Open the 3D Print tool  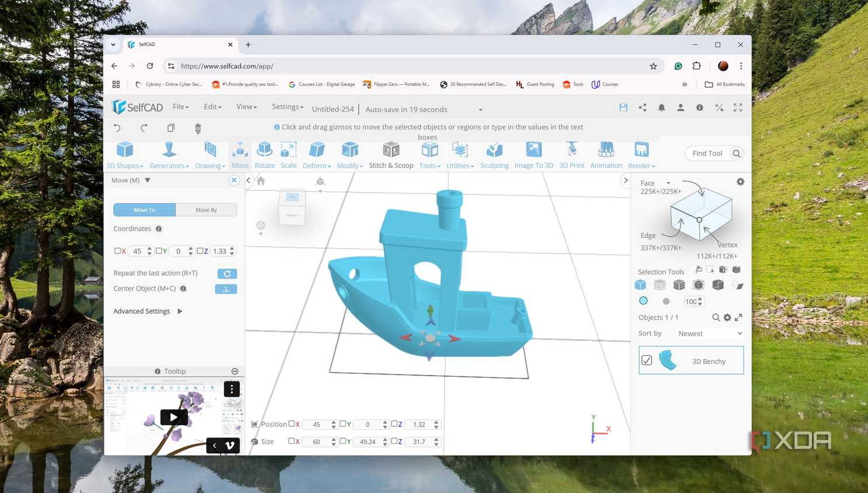pyautogui.click(x=572, y=155)
